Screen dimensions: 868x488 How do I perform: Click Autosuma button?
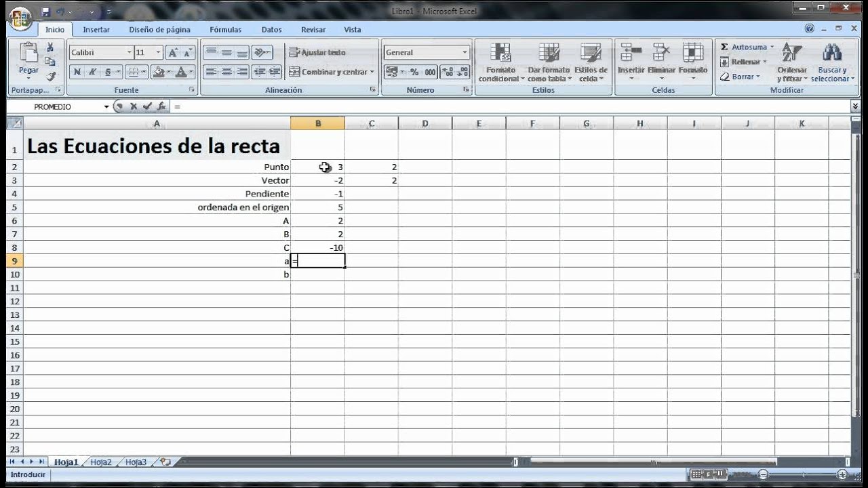pyautogui.click(x=745, y=47)
